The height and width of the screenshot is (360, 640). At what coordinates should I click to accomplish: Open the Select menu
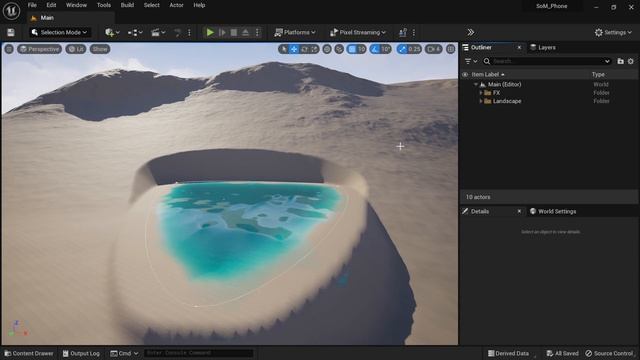[151, 5]
